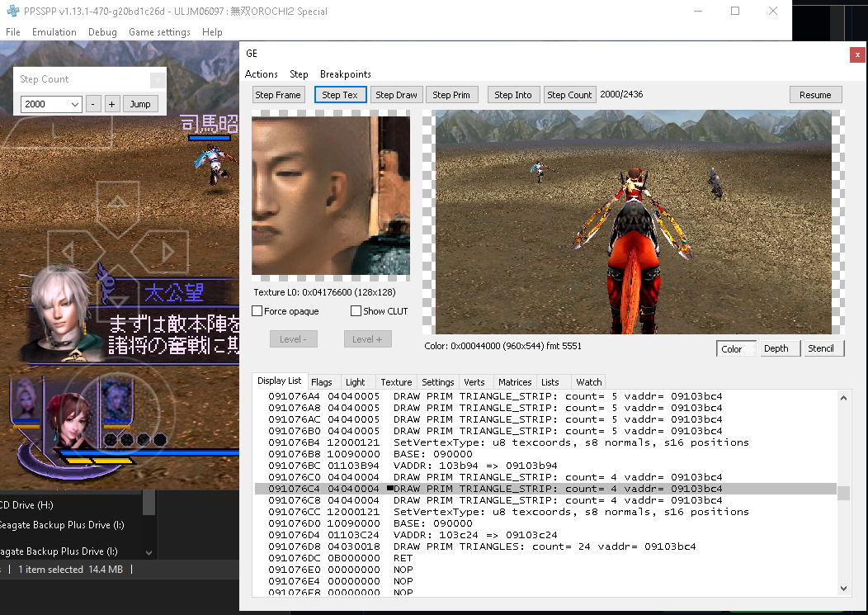The width and height of the screenshot is (868, 615).
Task: Open the Breakpoints menu in the GE window
Action: point(345,73)
